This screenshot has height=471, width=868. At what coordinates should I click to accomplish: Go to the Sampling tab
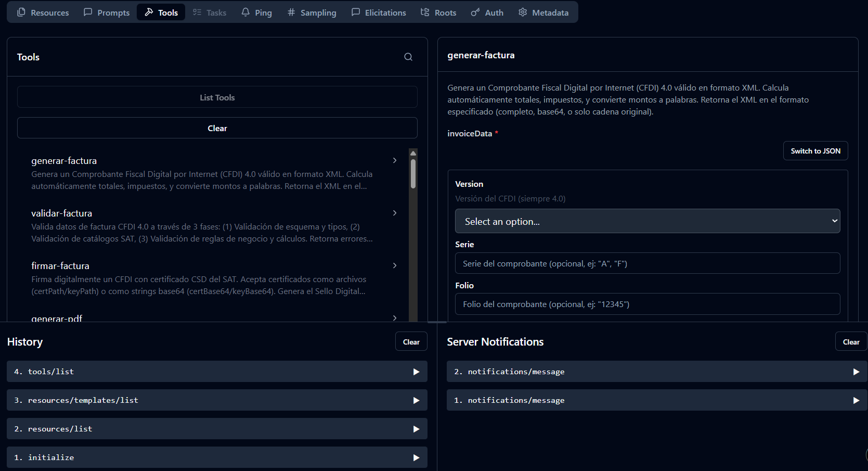[x=312, y=12]
